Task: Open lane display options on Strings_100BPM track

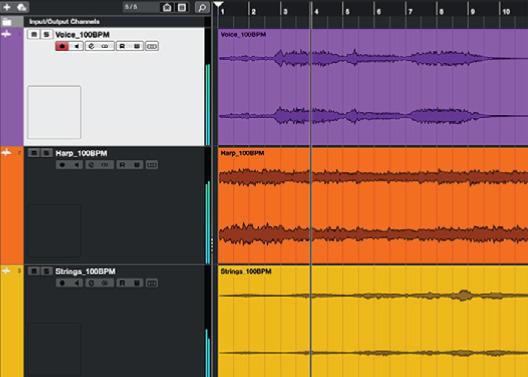Action: tap(152, 283)
